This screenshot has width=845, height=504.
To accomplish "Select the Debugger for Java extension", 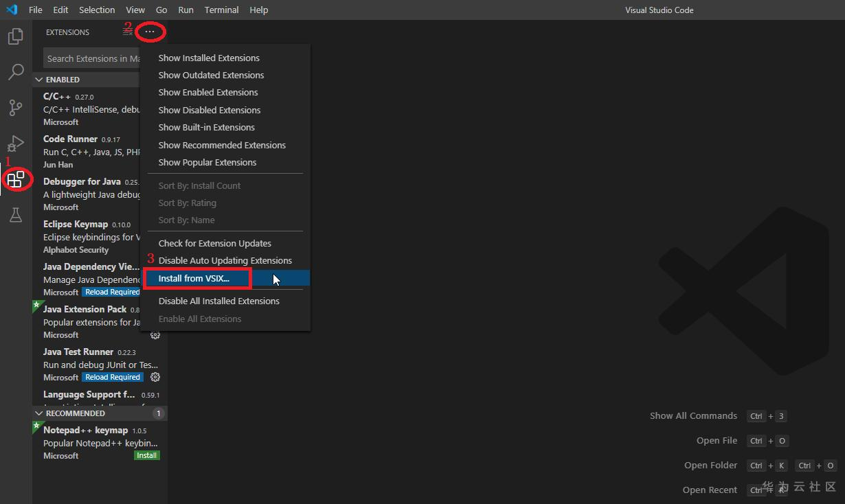I will pos(87,194).
